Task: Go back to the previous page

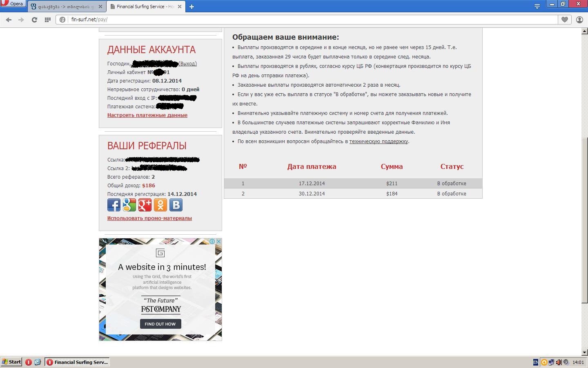Action: click(9, 20)
